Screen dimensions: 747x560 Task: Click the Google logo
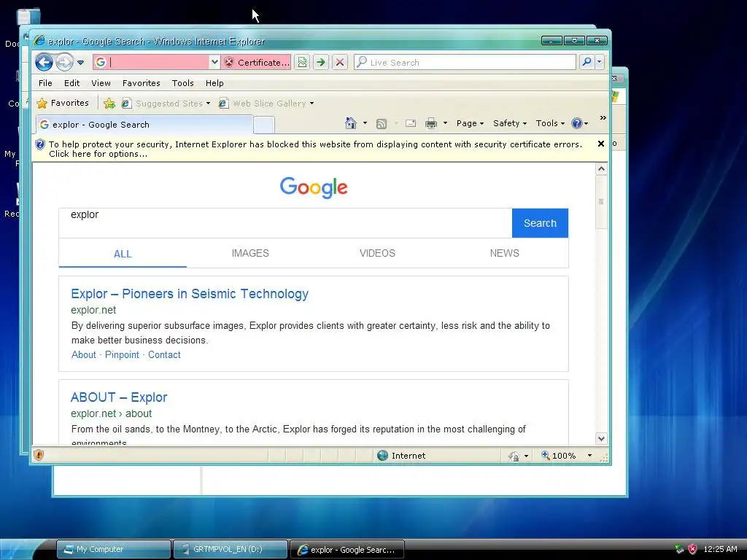[x=314, y=187]
